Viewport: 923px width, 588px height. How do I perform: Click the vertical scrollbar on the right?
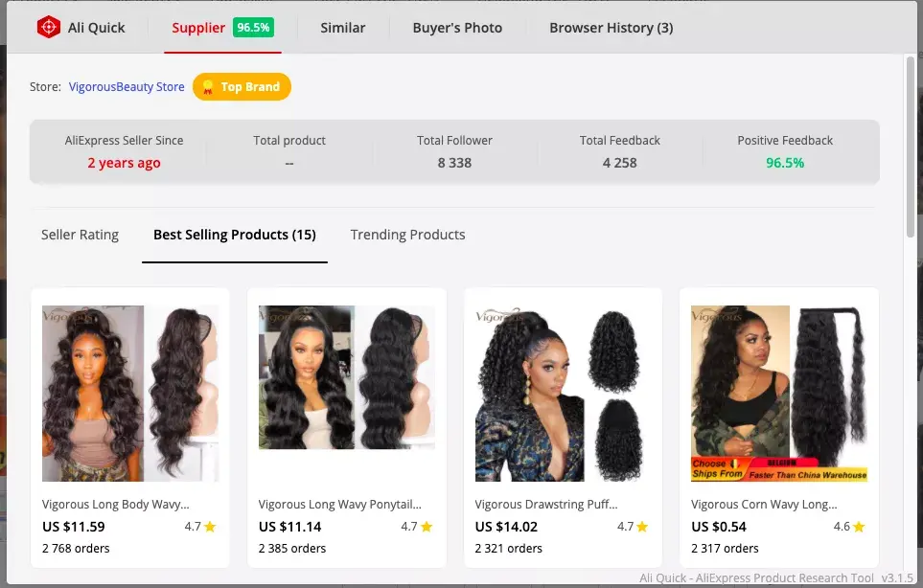point(911,147)
